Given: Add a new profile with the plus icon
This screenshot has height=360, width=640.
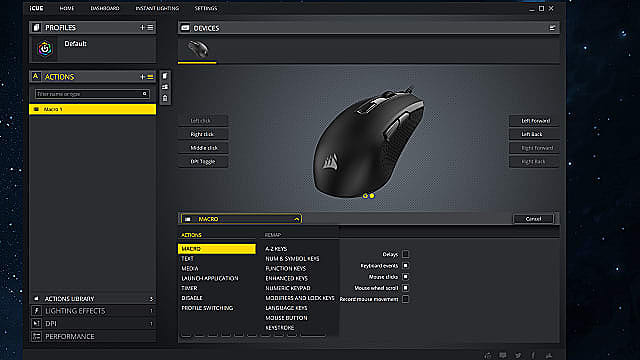Looking at the screenshot, I should [142, 27].
